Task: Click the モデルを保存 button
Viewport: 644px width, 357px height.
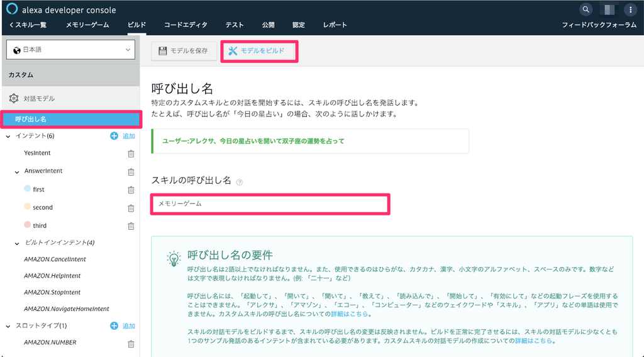Action: pos(184,51)
